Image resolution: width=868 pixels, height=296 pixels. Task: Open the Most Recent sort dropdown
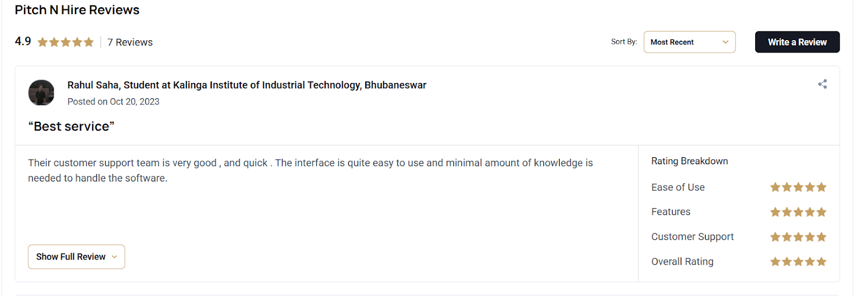pyautogui.click(x=689, y=42)
